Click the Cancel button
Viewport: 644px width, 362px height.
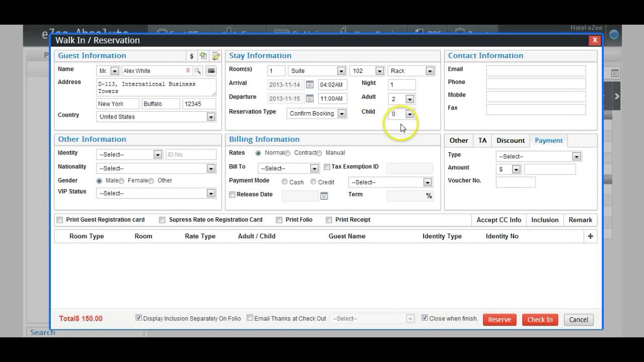click(579, 320)
